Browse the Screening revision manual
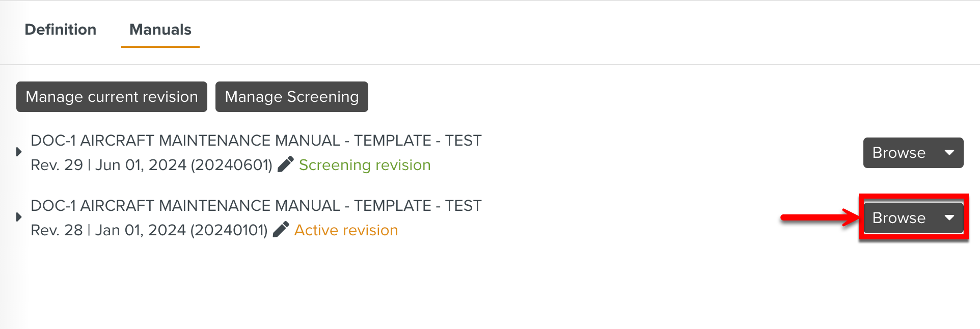 click(x=899, y=153)
